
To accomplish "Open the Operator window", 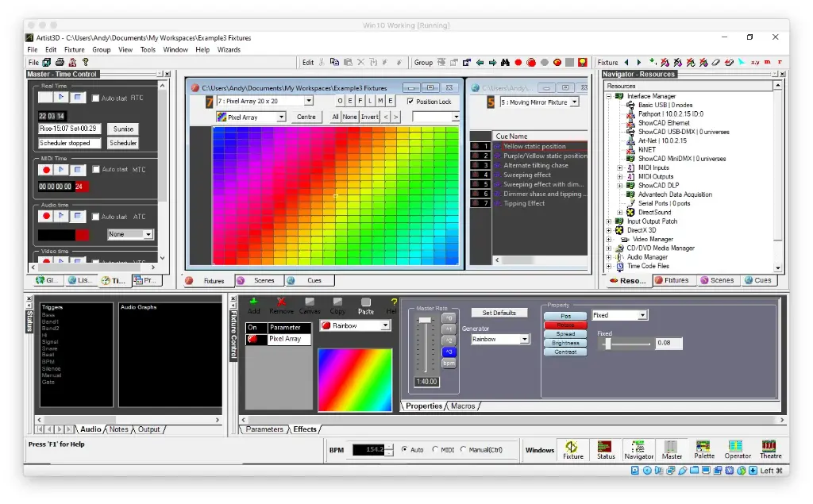I will [x=737, y=450].
